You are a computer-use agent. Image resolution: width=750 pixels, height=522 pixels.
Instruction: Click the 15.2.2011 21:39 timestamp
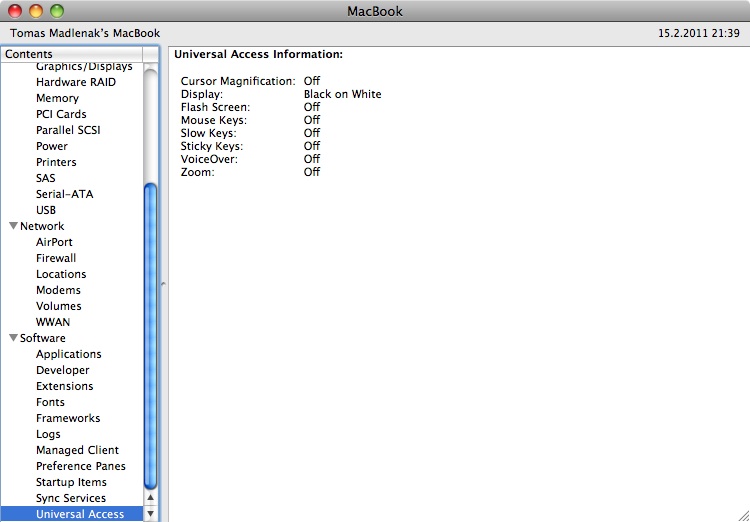coord(699,33)
